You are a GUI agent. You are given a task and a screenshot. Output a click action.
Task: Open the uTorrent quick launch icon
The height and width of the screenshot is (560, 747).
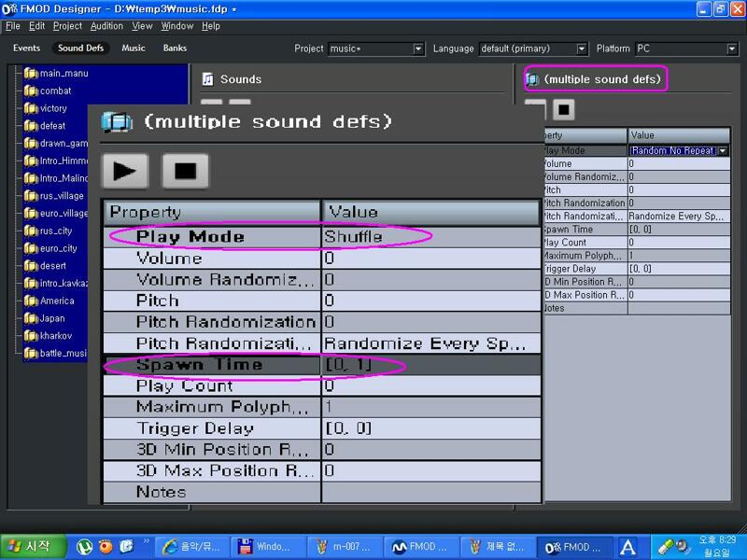(x=84, y=547)
